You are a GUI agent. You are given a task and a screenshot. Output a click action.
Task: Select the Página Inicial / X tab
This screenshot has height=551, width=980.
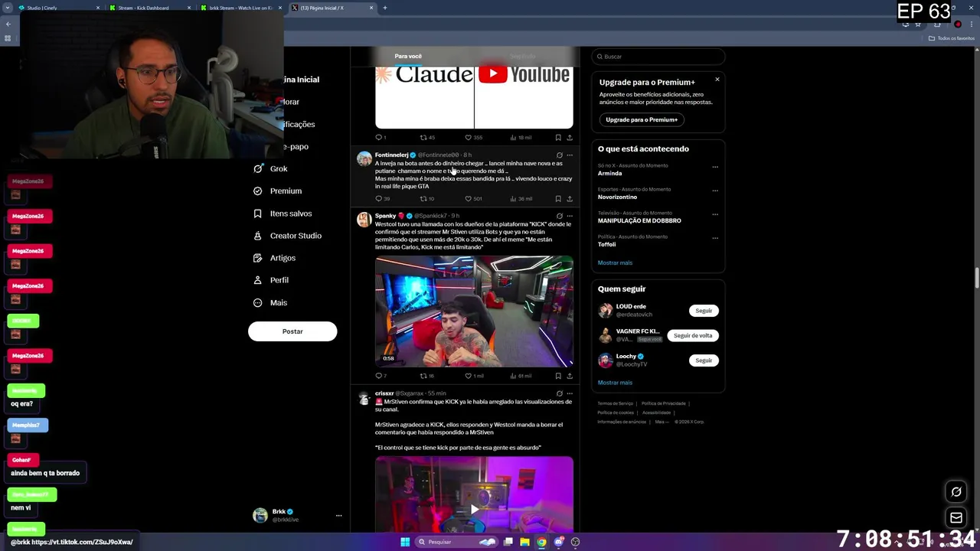click(331, 8)
